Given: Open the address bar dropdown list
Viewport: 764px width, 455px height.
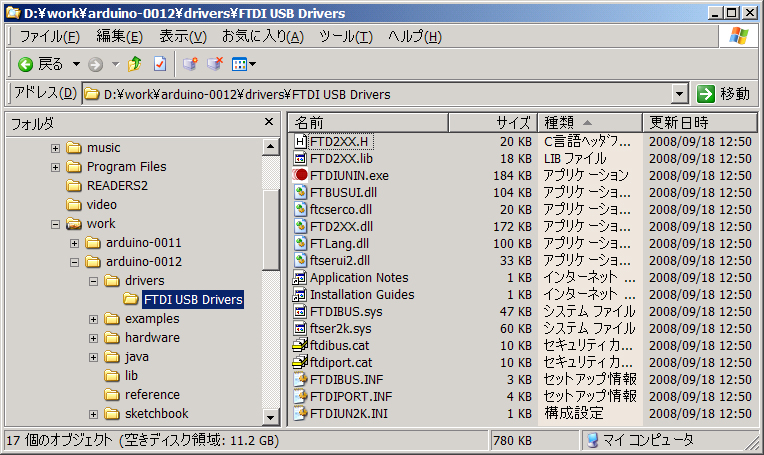Looking at the screenshot, I should tap(680, 94).
